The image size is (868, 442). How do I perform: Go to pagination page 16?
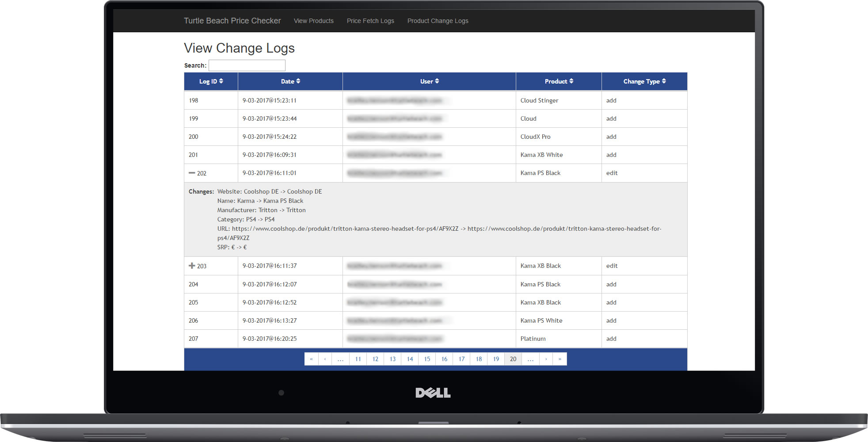pyautogui.click(x=444, y=359)
